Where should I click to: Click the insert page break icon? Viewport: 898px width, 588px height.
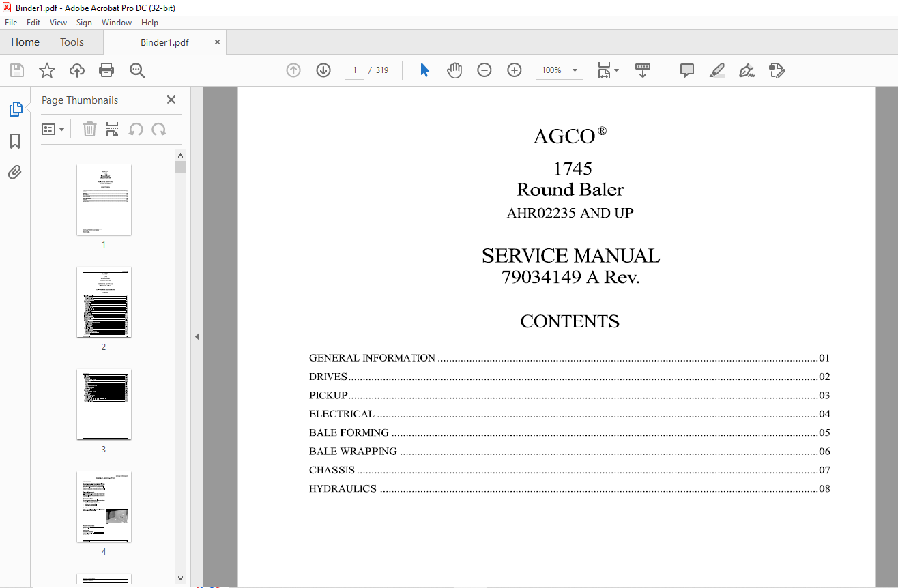pos(113,129)
